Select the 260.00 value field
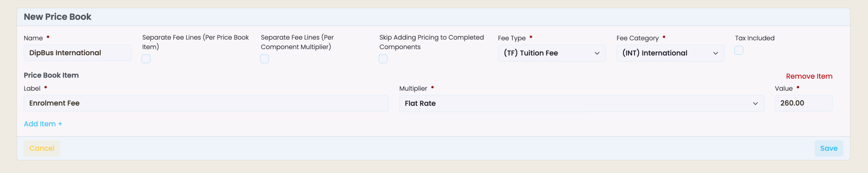The width and height of the screenshot is (868, 173). [804, 103]
